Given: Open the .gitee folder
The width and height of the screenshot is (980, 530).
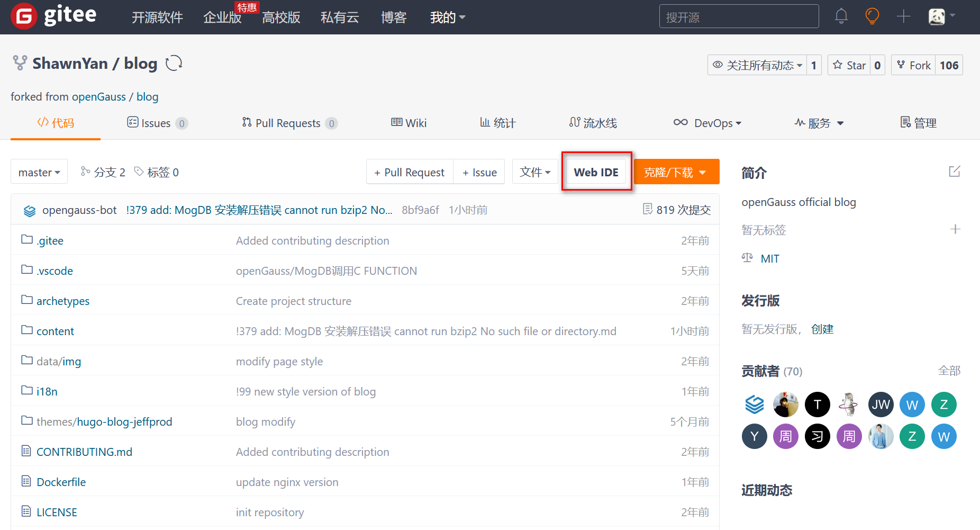Looking at the screenshot, I should (x=50, y=240).
